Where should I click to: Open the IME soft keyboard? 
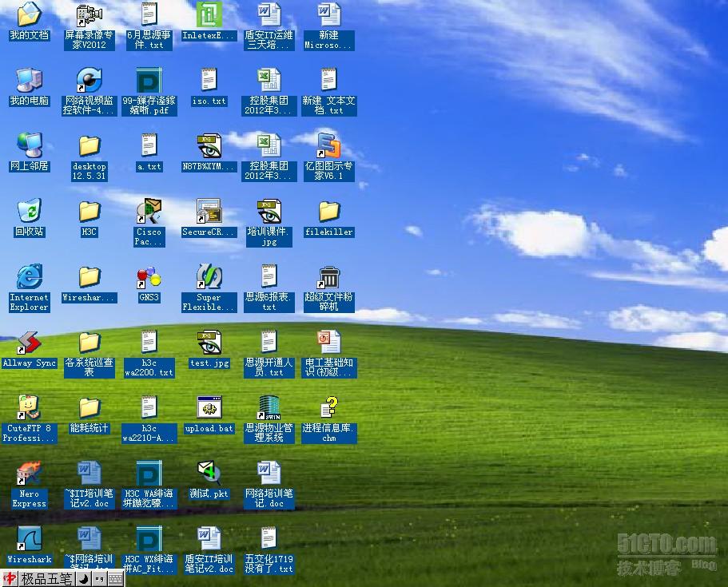coord(115,579)
